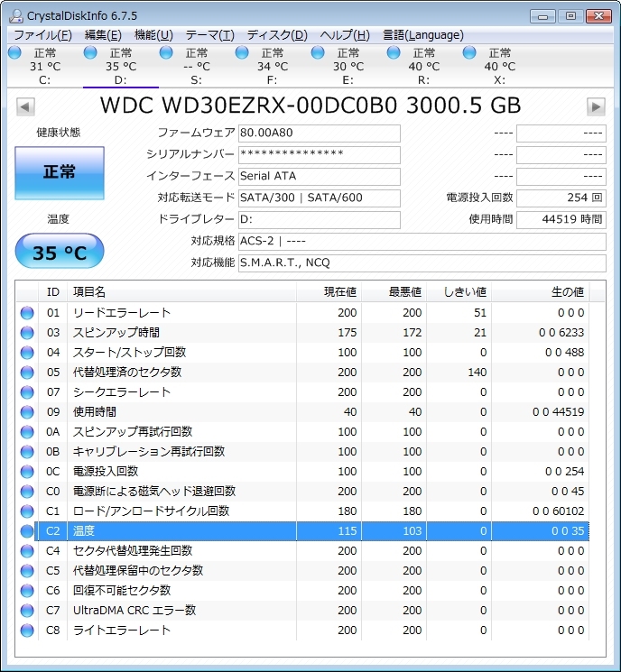Image resolution: width=621 pixels, height=672 pixels.
Task: Open the テーマ(T) menu
Action: click(209, 35)
